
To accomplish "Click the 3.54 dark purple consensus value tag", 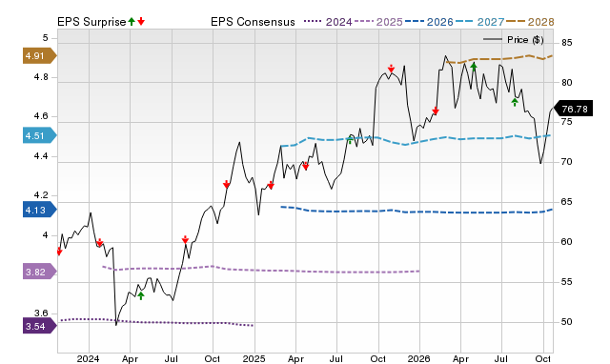I will (40, 326).
